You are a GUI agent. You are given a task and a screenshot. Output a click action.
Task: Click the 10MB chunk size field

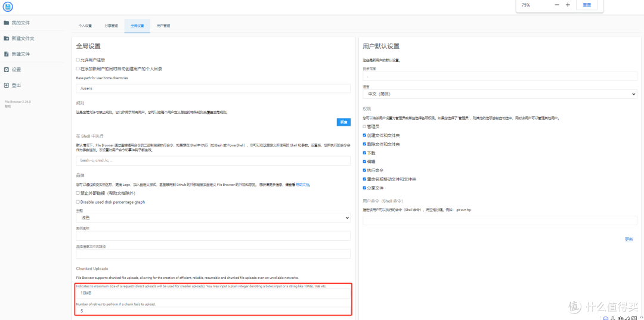pyautogui.click(x=213, y=293)
